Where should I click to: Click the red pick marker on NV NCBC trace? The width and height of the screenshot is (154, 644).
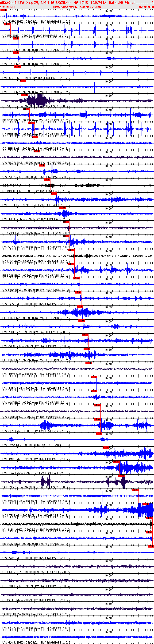tap(149, 518)
